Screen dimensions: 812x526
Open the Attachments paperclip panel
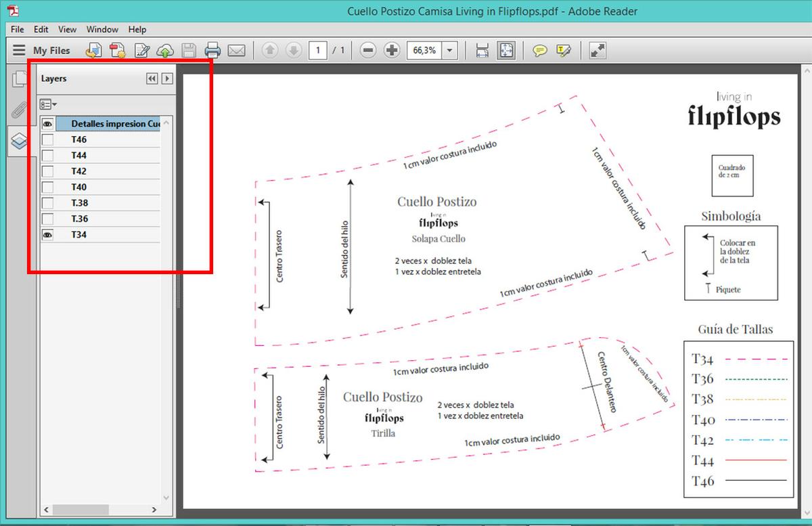coord(19,110)
